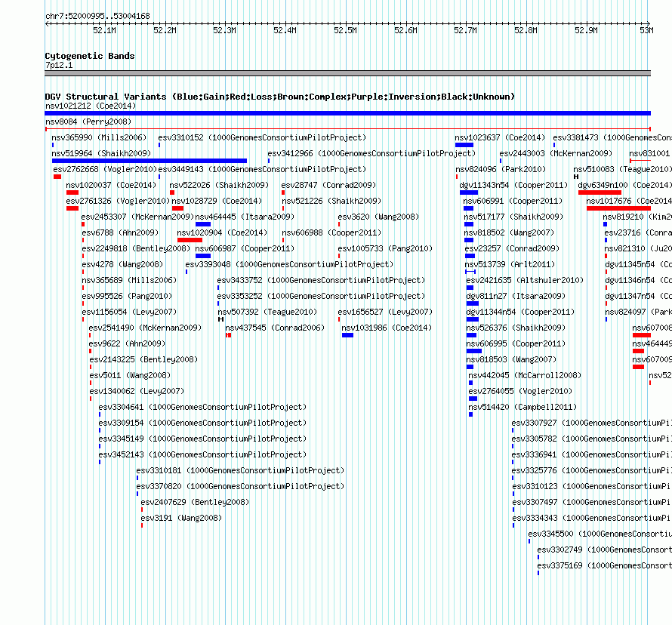Click label nsv365689 (Mills2006)

[129, 280]
